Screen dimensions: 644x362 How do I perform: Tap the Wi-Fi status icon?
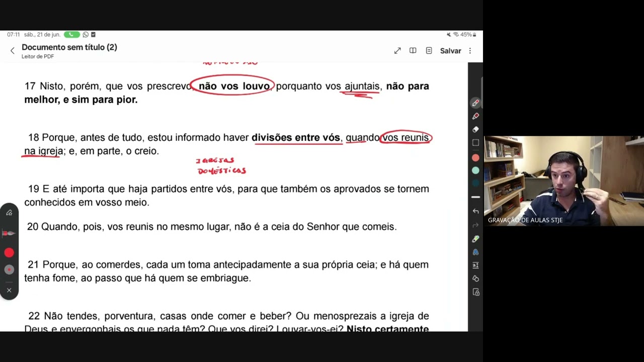[x=456, y=35]
